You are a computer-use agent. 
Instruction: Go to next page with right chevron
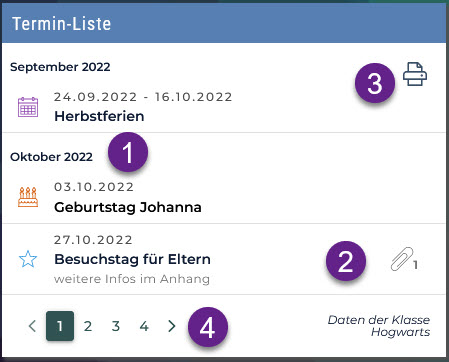(171, 326)
